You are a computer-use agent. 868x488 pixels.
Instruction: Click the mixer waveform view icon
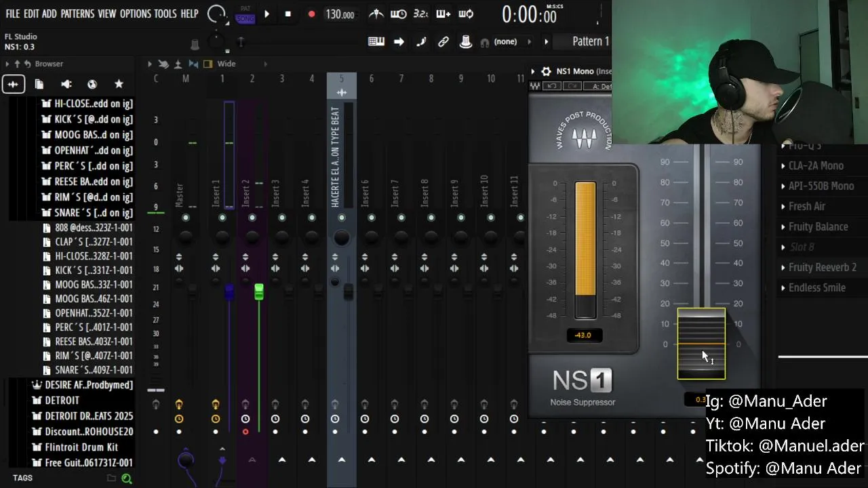point(193,64)
